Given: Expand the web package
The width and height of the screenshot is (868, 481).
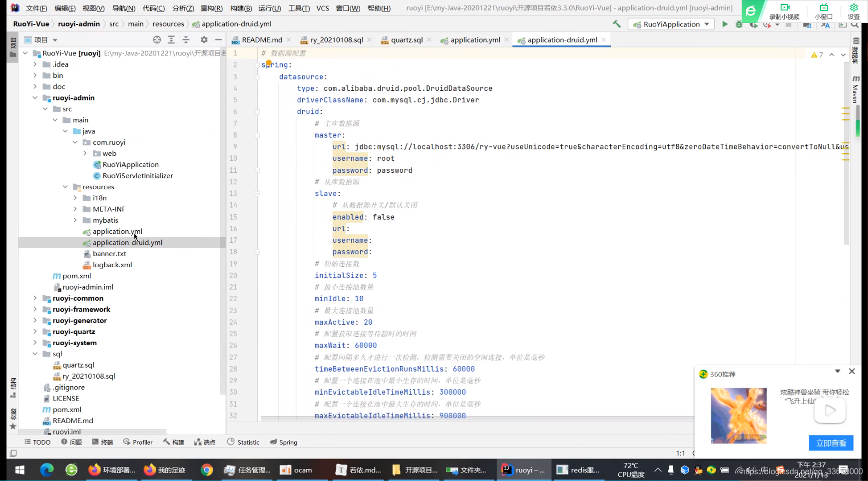Looking at the screenshot, I should [x=85, y=153].
